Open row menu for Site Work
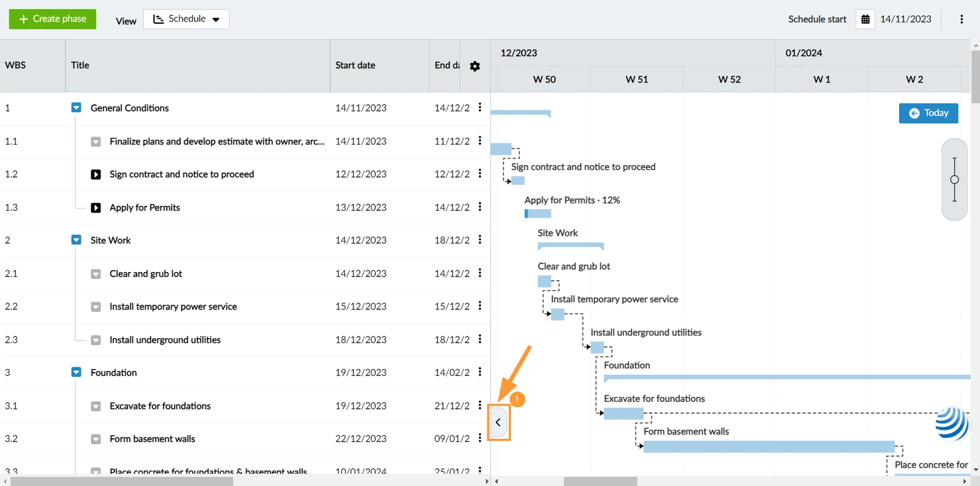The image size is (980, 486). click(480, 240)
